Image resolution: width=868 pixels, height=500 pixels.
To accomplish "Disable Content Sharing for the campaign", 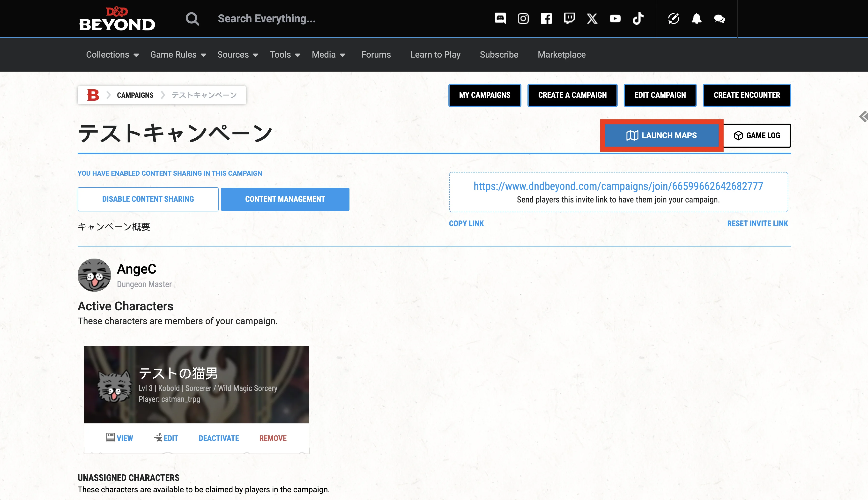I will 148,199.
